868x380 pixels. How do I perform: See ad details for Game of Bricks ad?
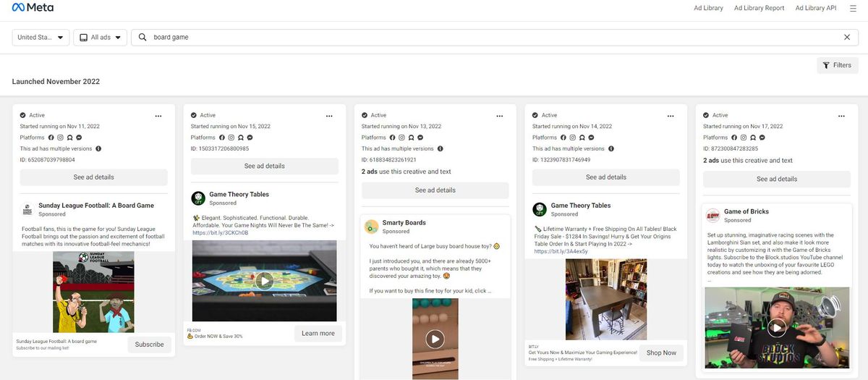(777, 179)
